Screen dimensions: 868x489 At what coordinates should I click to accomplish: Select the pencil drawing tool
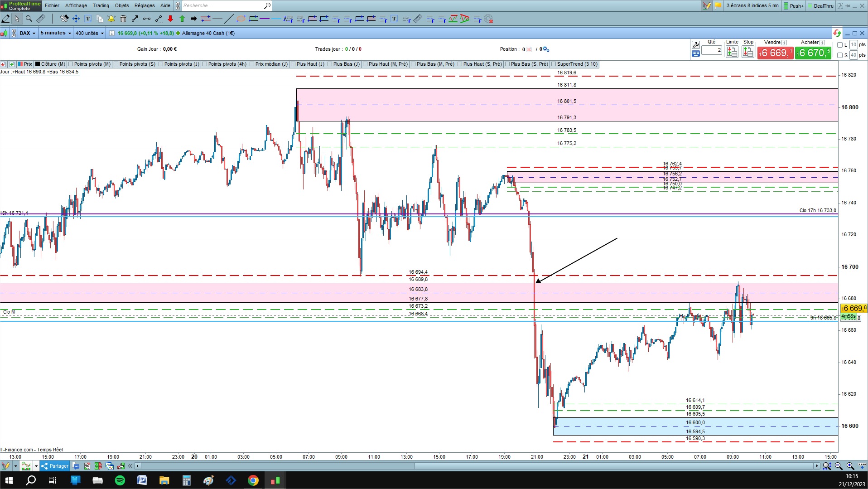6,19
